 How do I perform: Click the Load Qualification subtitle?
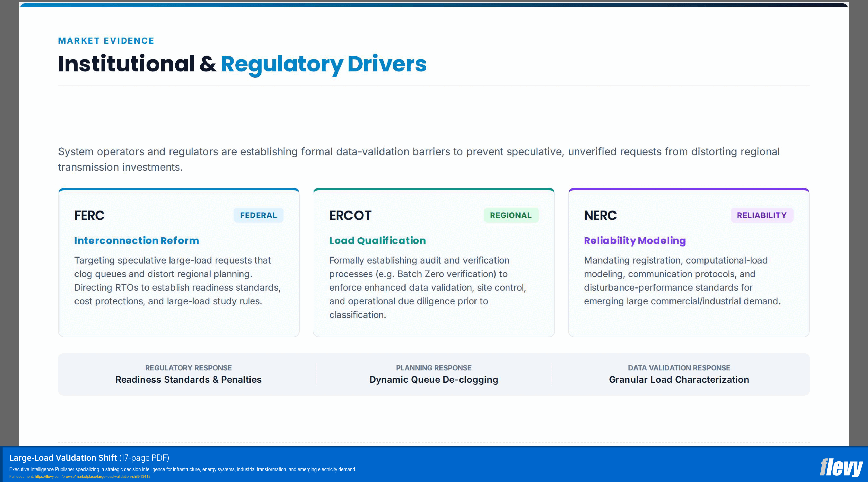pos(377,240)
